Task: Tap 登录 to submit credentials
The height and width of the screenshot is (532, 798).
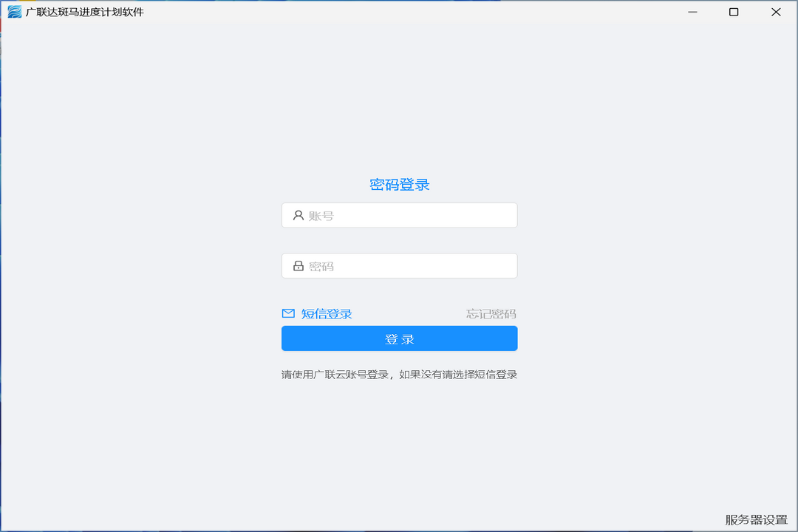Action: [399, 338]
